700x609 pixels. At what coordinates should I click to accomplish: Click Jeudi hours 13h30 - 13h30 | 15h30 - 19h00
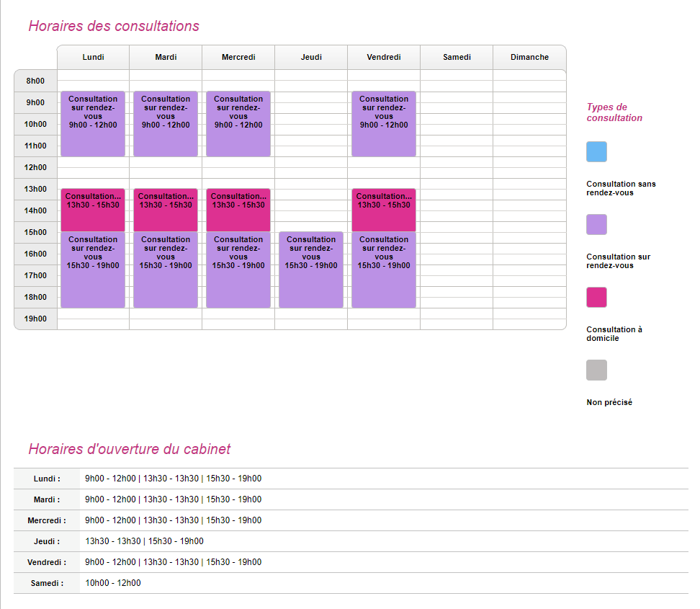(144, 541)
